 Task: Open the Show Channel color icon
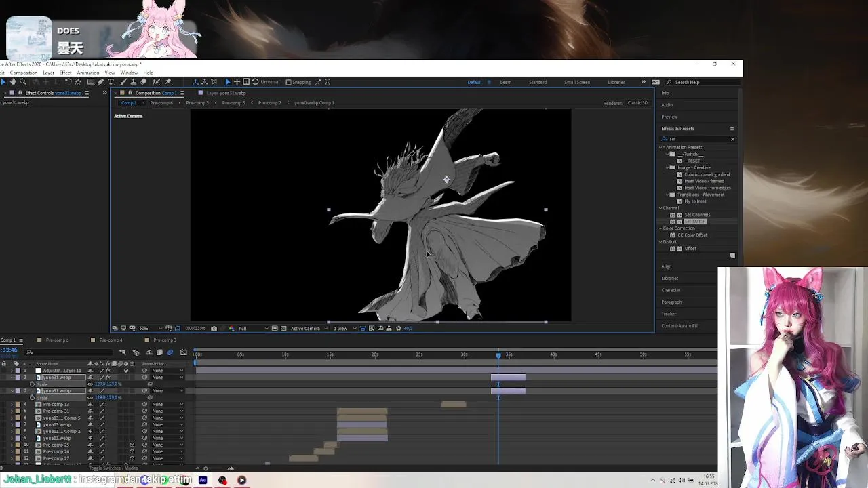[x=232, y=328]
